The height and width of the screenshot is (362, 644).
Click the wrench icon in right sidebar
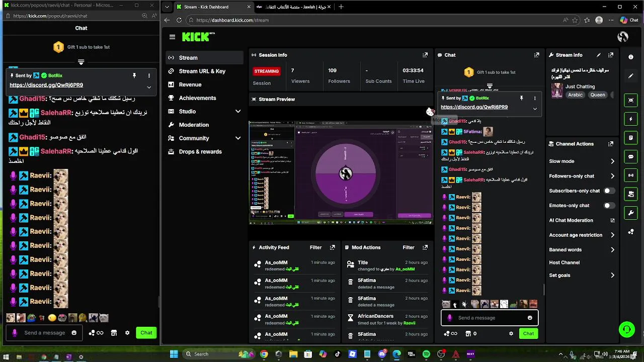631,213
